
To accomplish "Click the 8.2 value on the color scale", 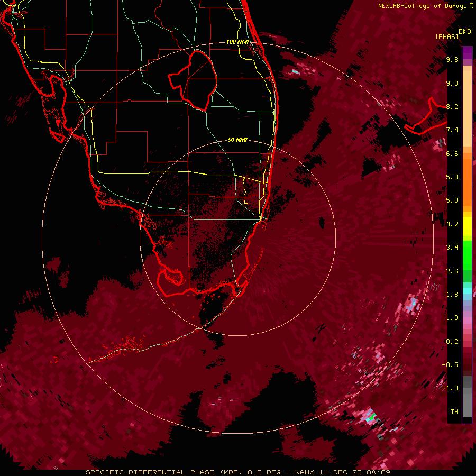I will [x=452, y=106].
